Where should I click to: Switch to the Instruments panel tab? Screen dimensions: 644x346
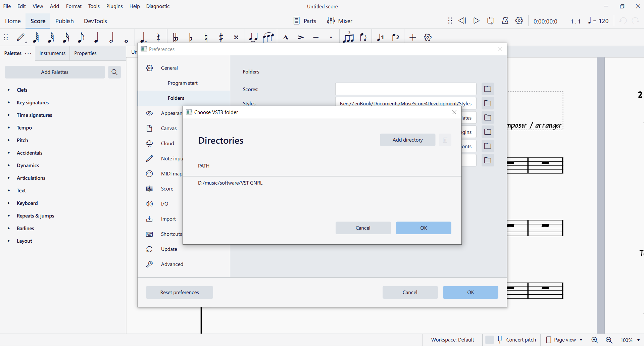[x=52, y=53]
